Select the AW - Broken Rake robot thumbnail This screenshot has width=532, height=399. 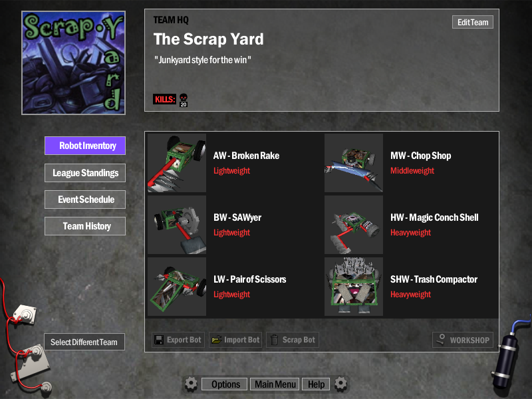coord(177,163)
